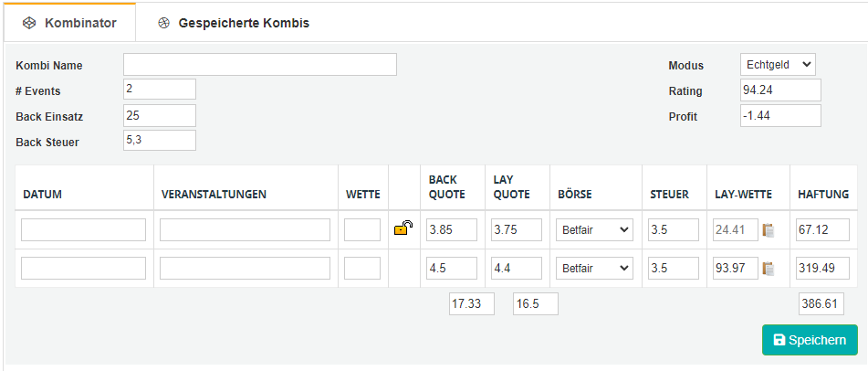Image resolution: width=868 pixels, height=371 pixels.
Task: Open the Modus Echtgeld dropdown
Action: pyautogui.click(x=778, y=64)
